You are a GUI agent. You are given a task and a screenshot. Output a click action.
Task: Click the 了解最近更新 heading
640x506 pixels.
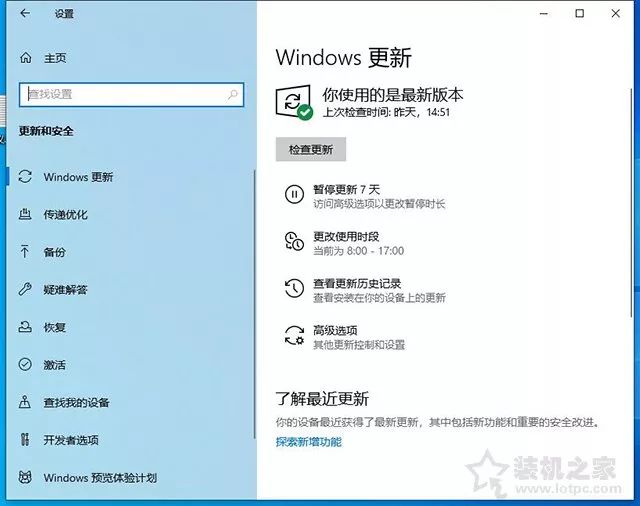(x=322, y=399)
